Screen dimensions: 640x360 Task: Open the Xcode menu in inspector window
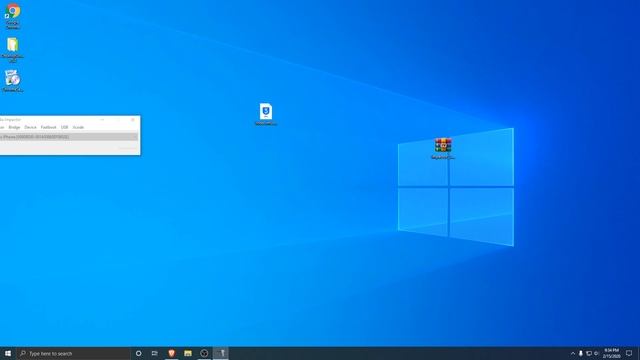(x=78, y=127)
